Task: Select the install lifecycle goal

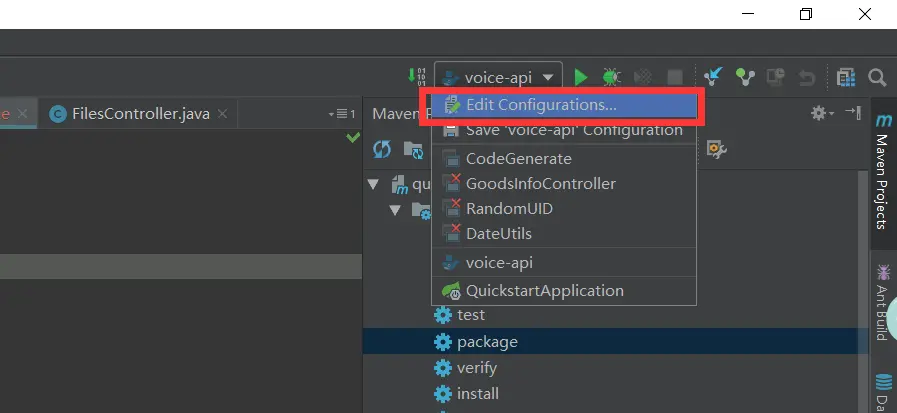Action: point(478,394)
